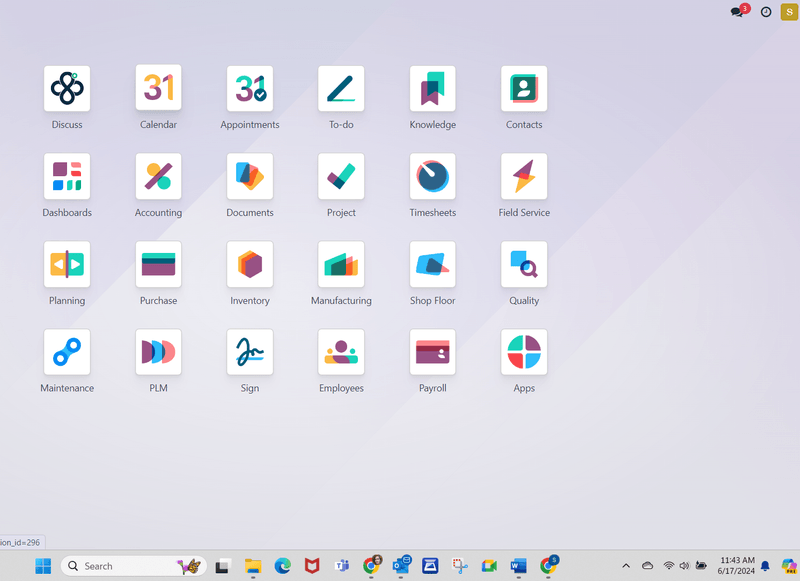The image size is (800, 581).
Task: Open activities via the clock icon
Action: [x=765, y=12]
